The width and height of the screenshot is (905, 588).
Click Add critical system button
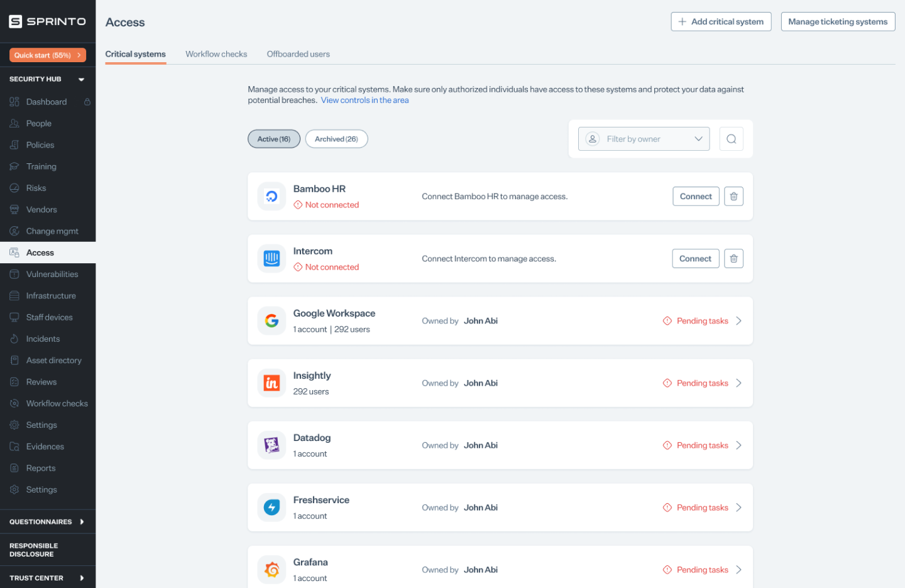[x=721, y=22]
